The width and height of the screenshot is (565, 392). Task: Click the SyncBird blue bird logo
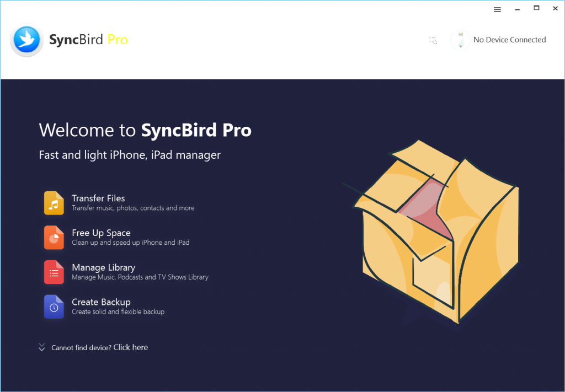(26, 40)
